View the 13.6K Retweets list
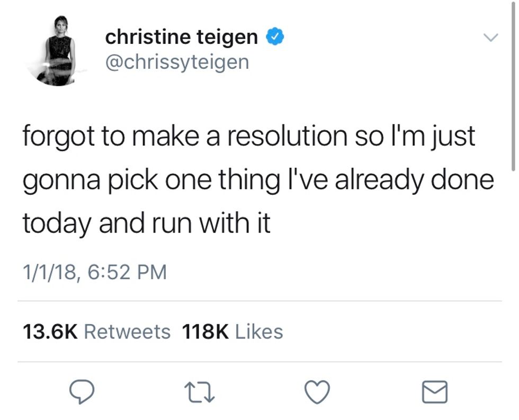Viewport: 519px width, 420px height. click(x=96, y=332)
